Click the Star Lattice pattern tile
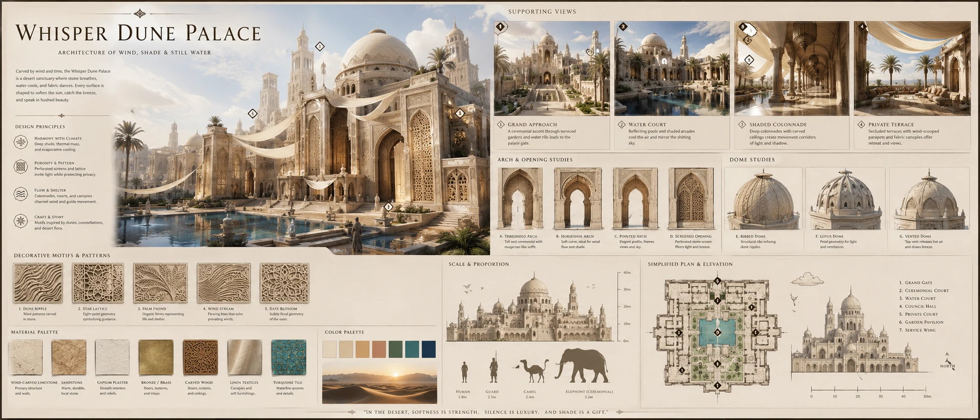 point(98,283)
